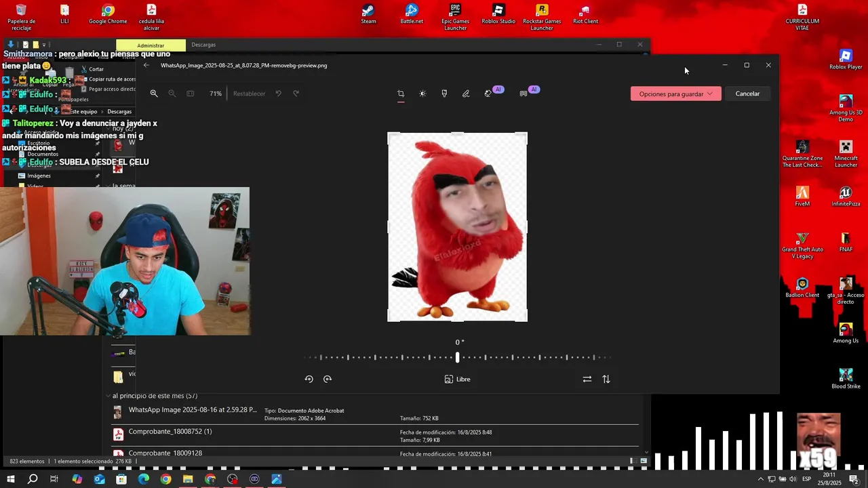
Task: Click the zoom out magnifier in Photos editor
Action: click(x=172, y=94)
